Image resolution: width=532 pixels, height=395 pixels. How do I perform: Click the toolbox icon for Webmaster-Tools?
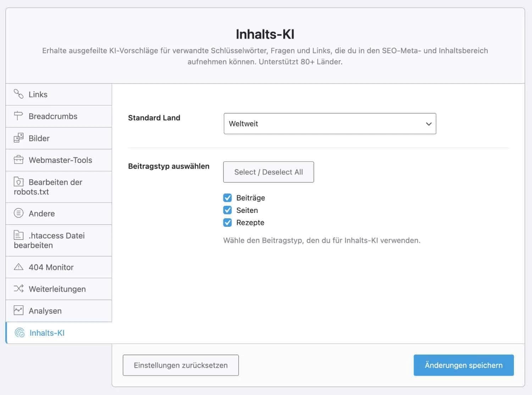[18, 160]
